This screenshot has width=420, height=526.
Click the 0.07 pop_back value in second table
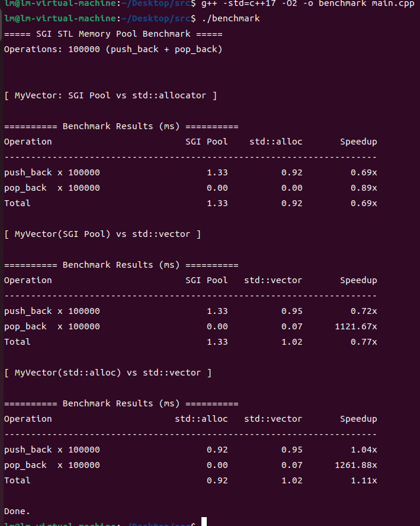click(x=292, y=326)
